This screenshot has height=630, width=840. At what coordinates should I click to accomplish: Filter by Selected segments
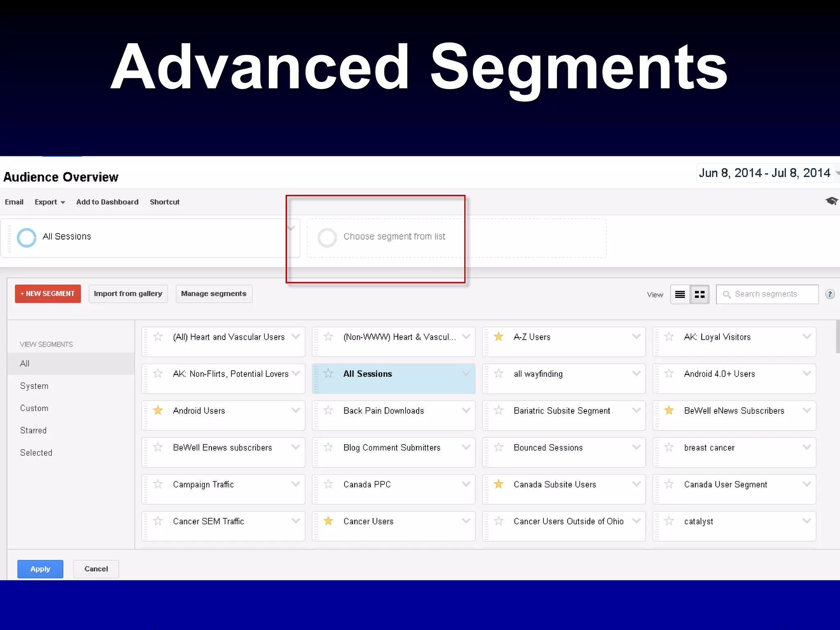pyautogui.click(x=36, y=452)
